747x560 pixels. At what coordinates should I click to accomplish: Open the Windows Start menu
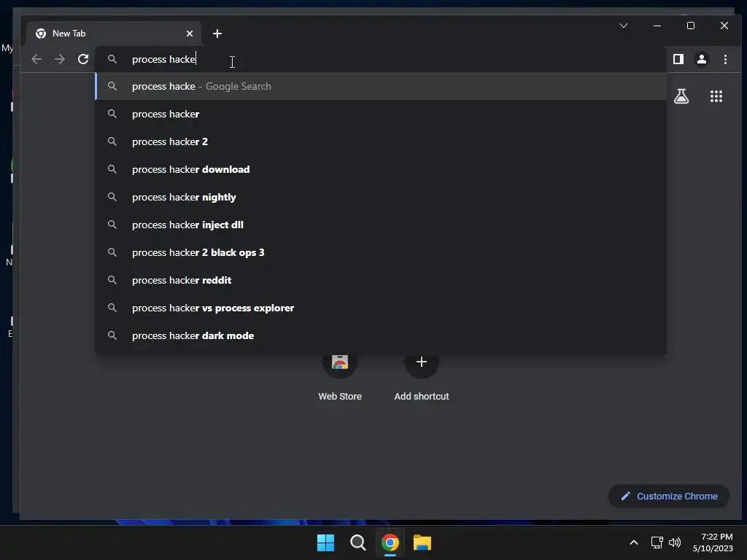point(326,542)
